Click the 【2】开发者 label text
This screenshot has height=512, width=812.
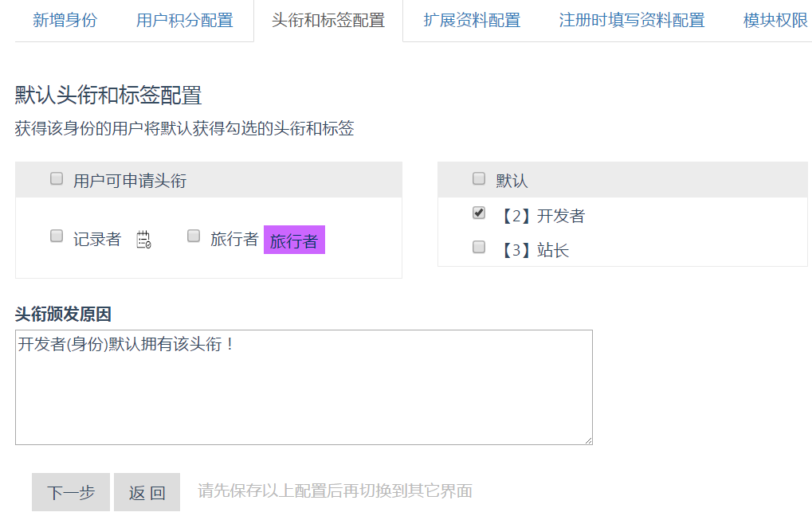pos(542,216)
